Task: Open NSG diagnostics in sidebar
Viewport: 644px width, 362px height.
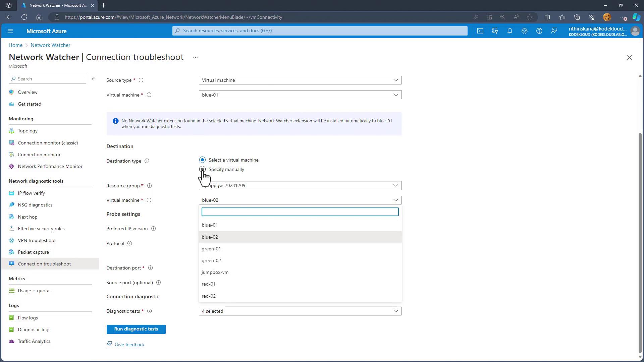Action: click(x=35, y=205)
